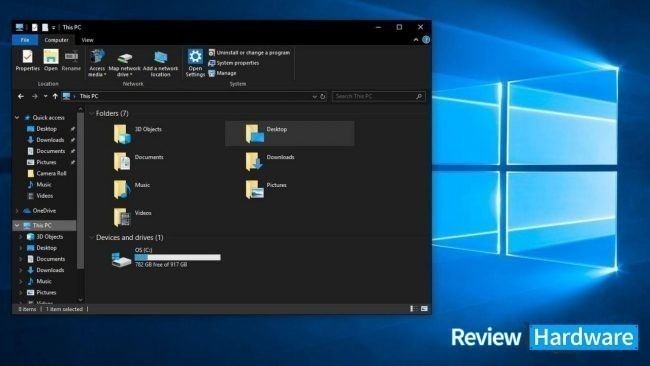Click Uninstall or change a program

pyautogui.click(x=249, y=53)
